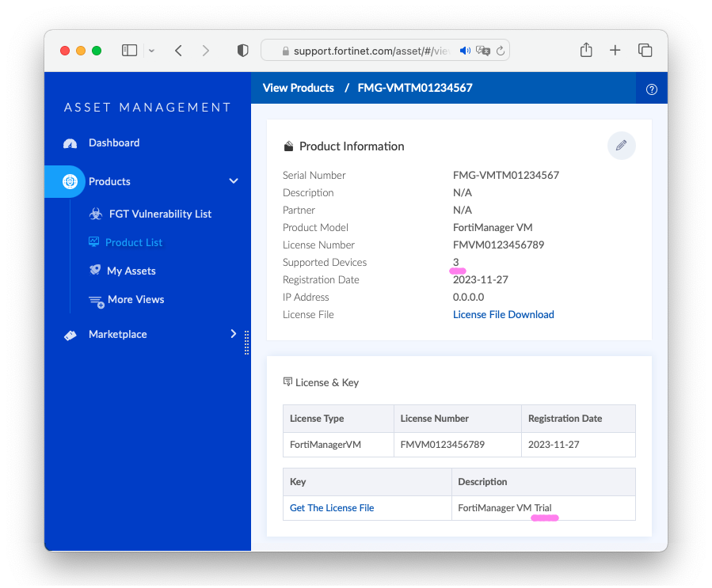Image resolution: width=712 pixels, height=588 pixels.
Task: Click breadcrumb FMG-VMTM01234567
Action: [415, 88]
